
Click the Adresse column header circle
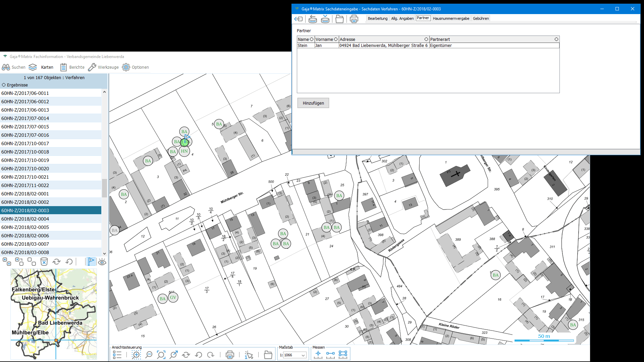[x=426, y=40]
